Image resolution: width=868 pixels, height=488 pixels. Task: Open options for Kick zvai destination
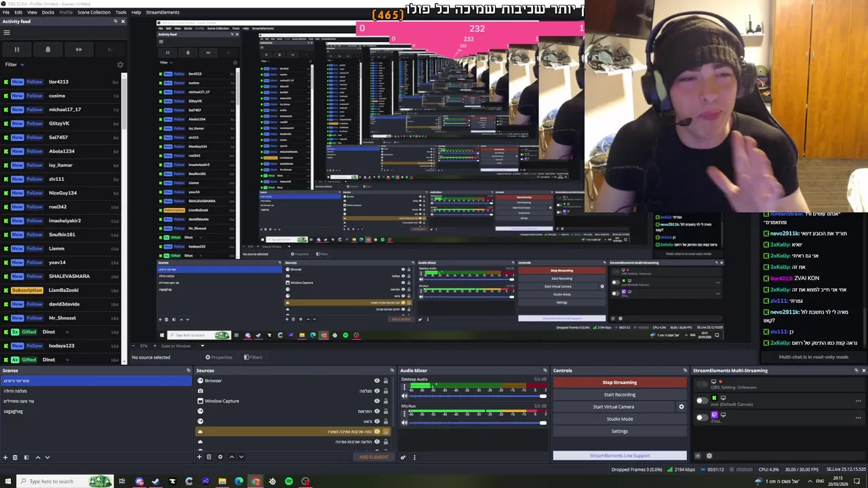[x=859, y=401]
